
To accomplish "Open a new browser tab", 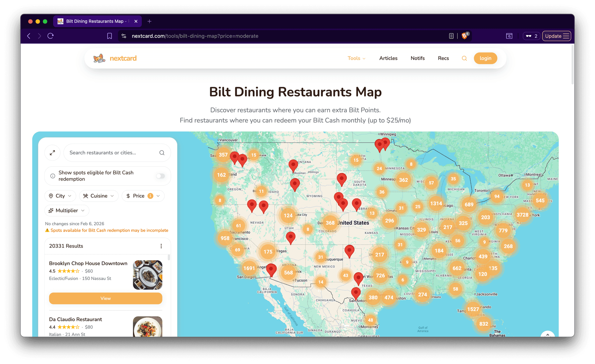I will coord(149,21).
